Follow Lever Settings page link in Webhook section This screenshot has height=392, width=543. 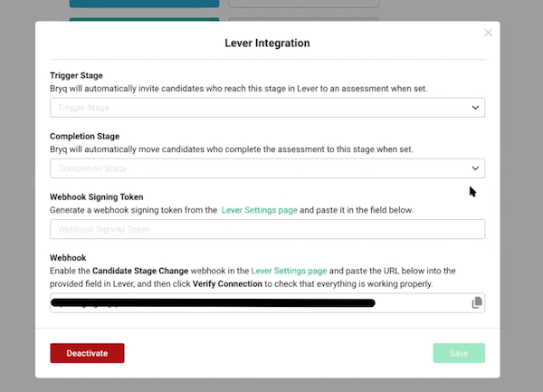pos(287,271)
